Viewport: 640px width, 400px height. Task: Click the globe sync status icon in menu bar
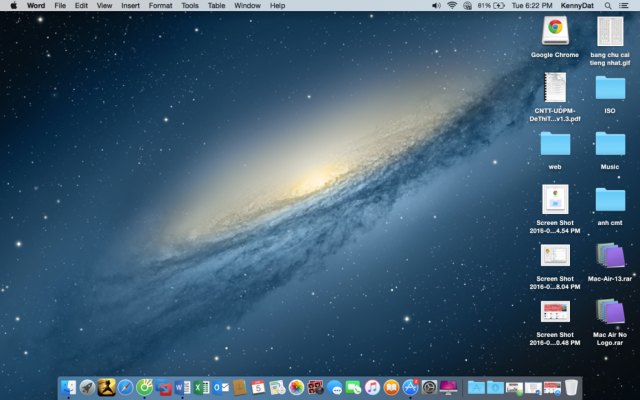click(468, 6)
